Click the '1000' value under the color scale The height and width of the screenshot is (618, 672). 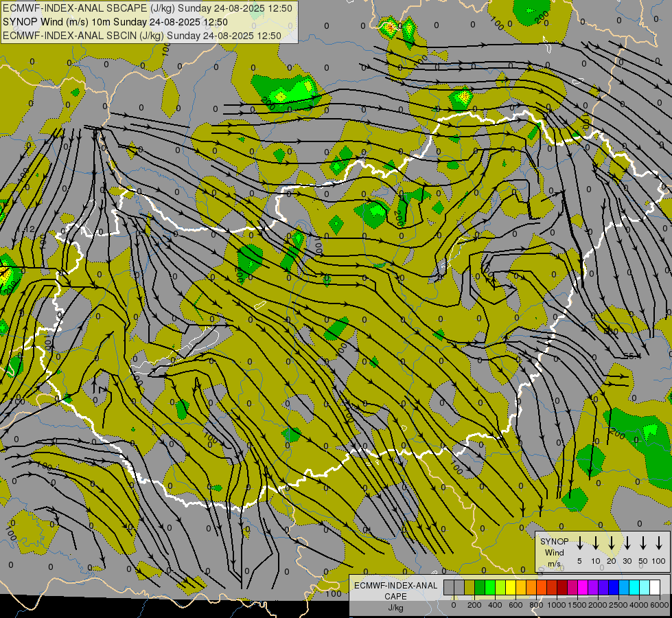click(x=557, y=605)
